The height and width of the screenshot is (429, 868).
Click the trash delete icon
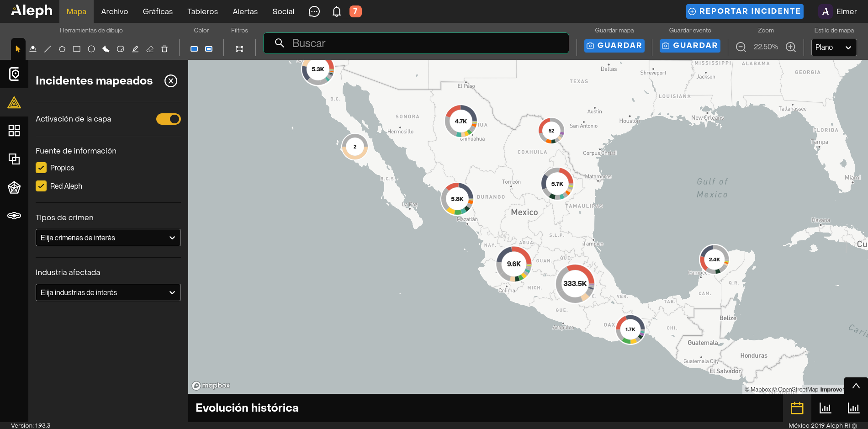coord(164,49)
